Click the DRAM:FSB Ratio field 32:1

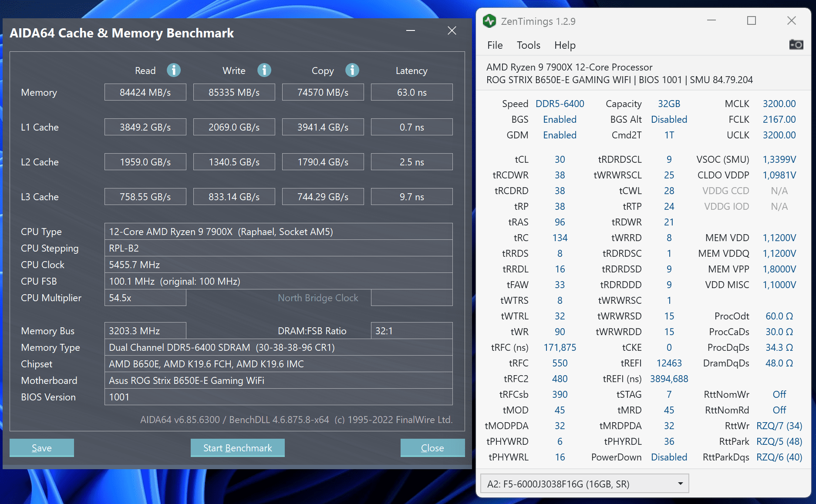click(x=412, y=331)
